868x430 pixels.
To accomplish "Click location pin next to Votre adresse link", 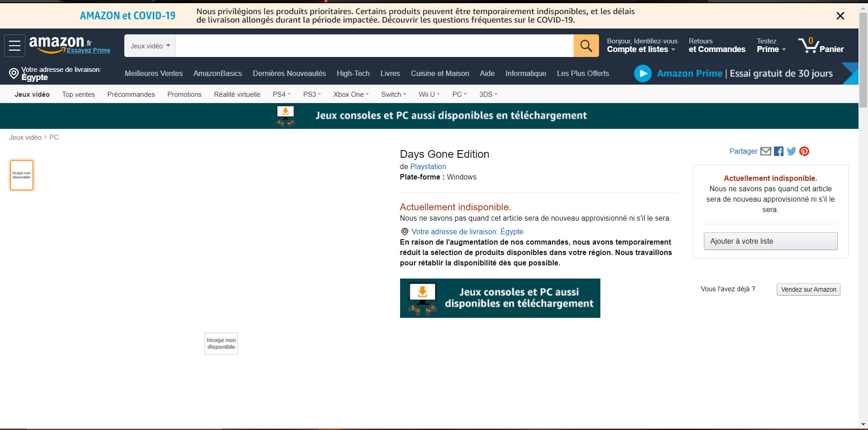I will pos(405,232).
